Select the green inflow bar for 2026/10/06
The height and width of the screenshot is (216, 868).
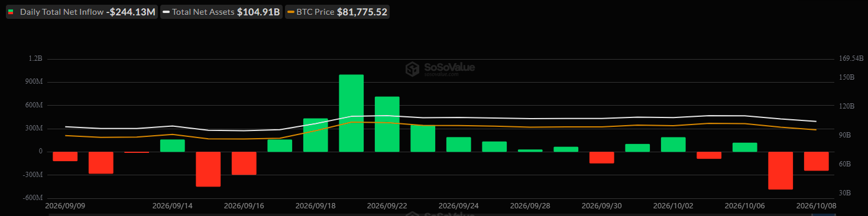(745, 148)
